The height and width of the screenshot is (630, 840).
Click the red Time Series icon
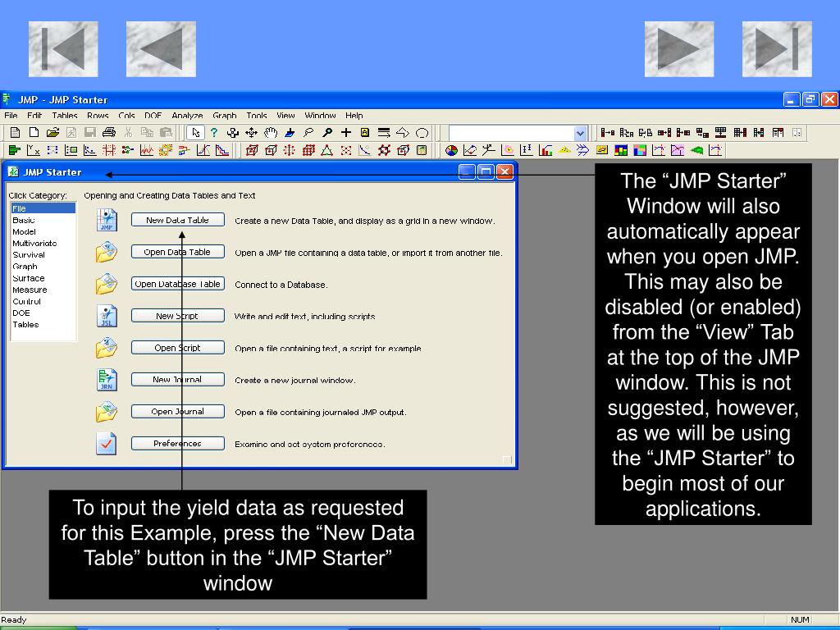coord(146,151)
